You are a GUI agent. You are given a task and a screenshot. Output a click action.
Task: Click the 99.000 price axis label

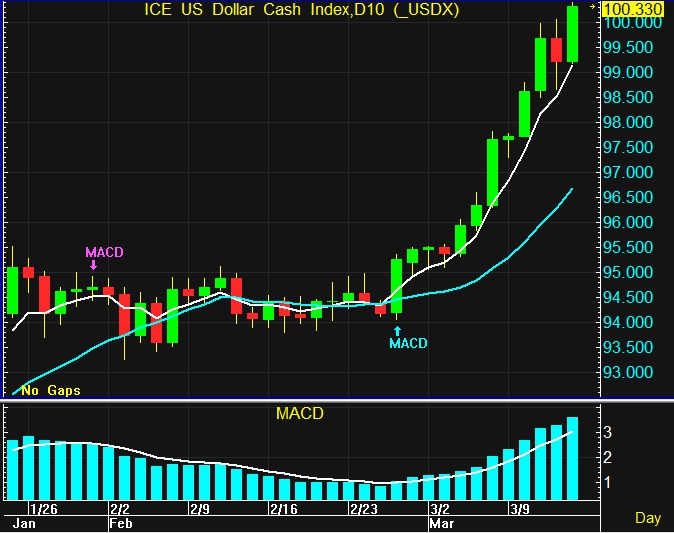(628, 73)
